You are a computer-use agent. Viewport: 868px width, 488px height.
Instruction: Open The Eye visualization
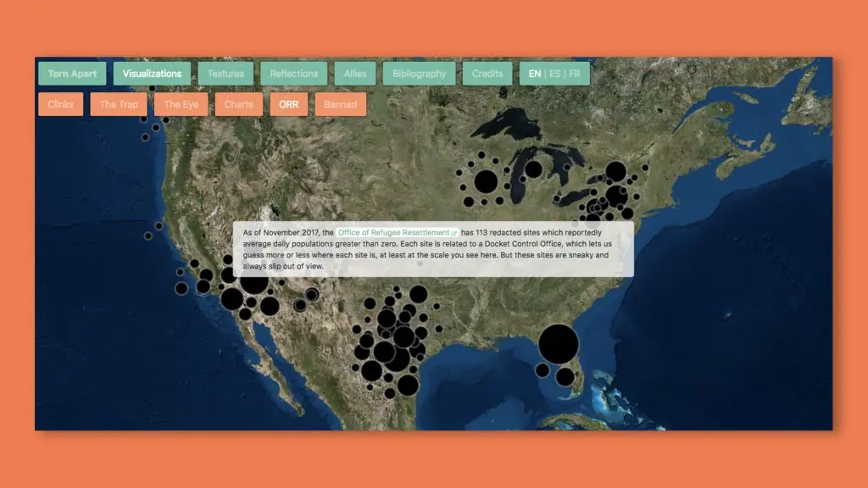point(181,104)
